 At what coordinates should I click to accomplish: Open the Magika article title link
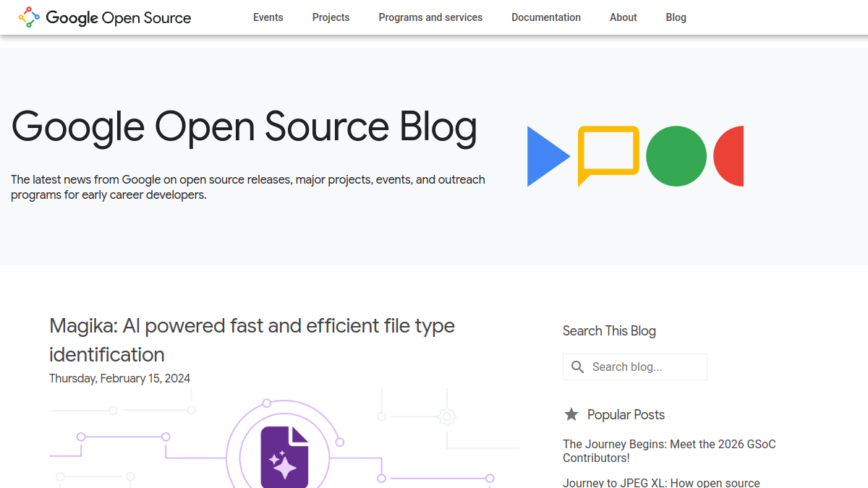tap(252, 340)
